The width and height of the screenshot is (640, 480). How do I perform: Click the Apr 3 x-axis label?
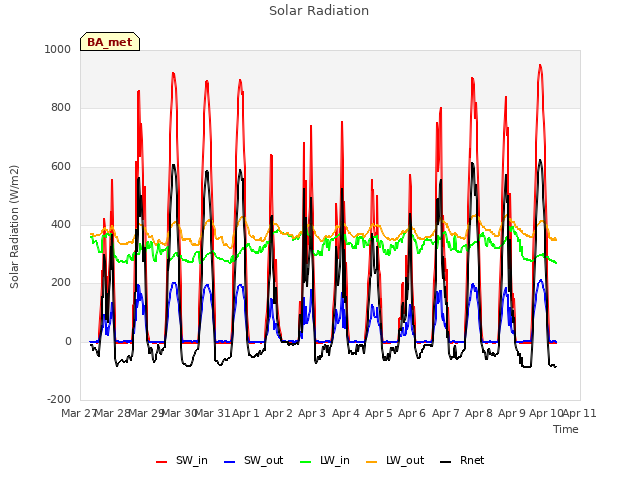coord(312,413)
